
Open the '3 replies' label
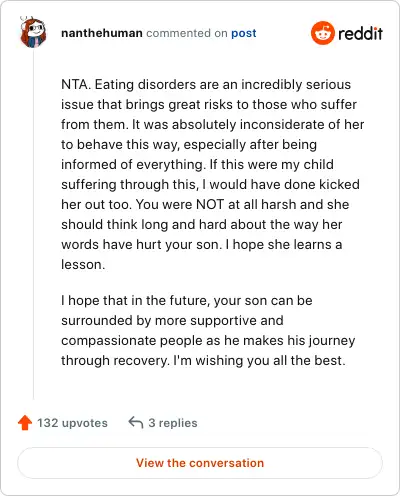[x=173, y=423]
